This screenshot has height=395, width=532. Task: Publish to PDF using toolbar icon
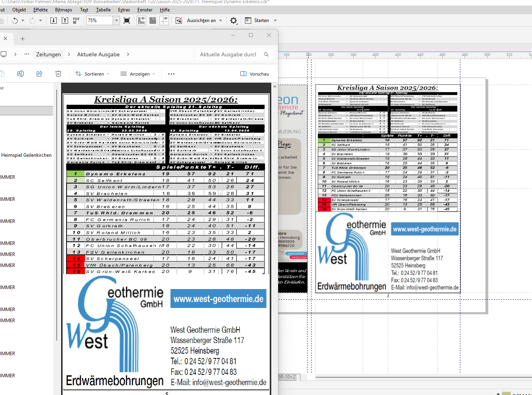[76, 20]
